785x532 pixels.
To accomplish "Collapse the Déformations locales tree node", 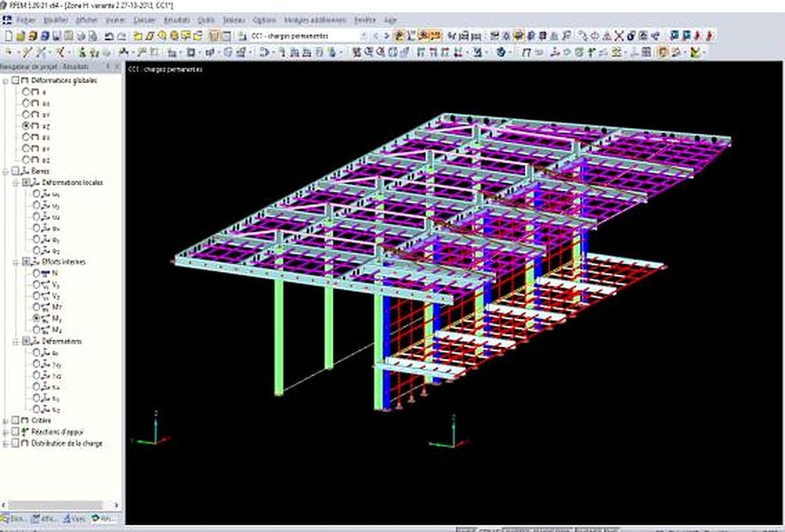I will coord(16,182).
